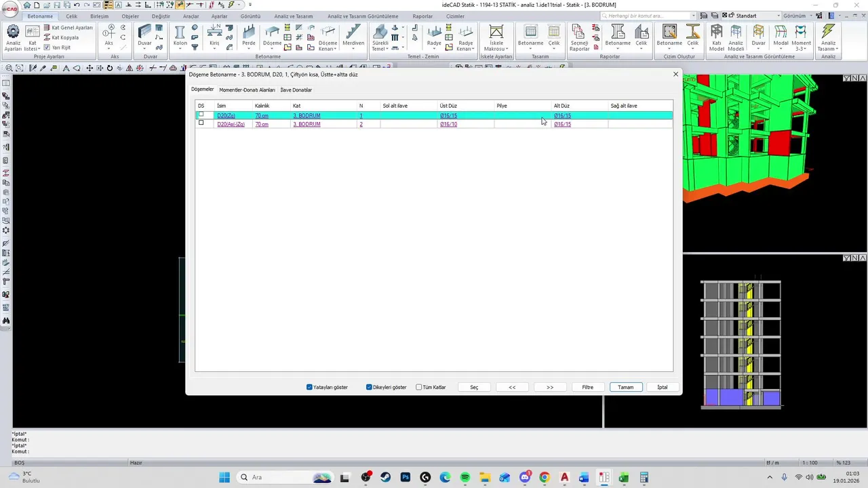Open Spotify from the taskbar
The height and width of the screenshot is (488, 868).
465,477
